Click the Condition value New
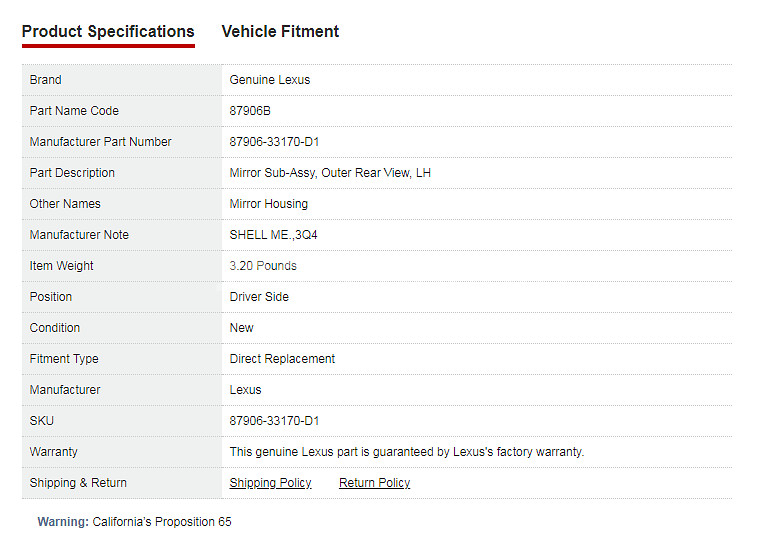This screenshot has width=779, height=550. 241,328
